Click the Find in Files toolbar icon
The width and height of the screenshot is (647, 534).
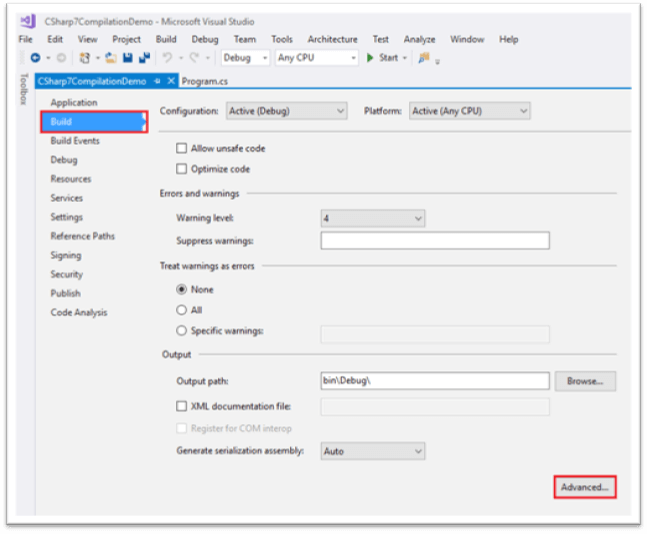[x=424, y=58]
